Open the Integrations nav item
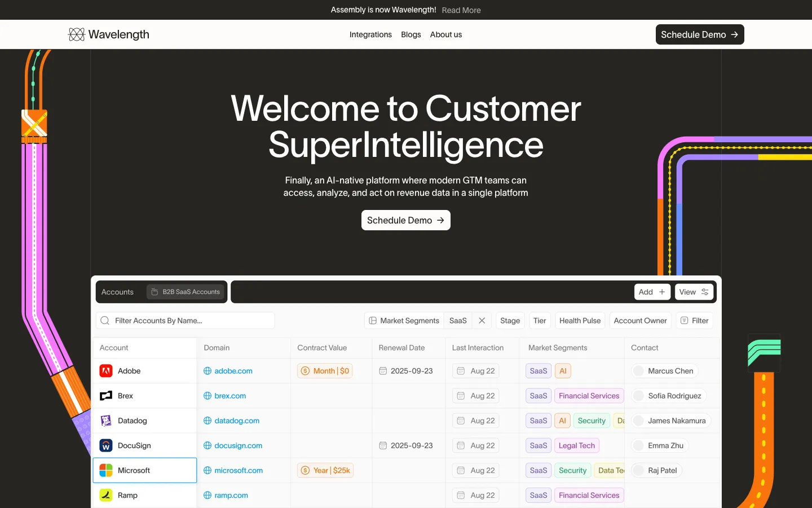 pos(370,34)
